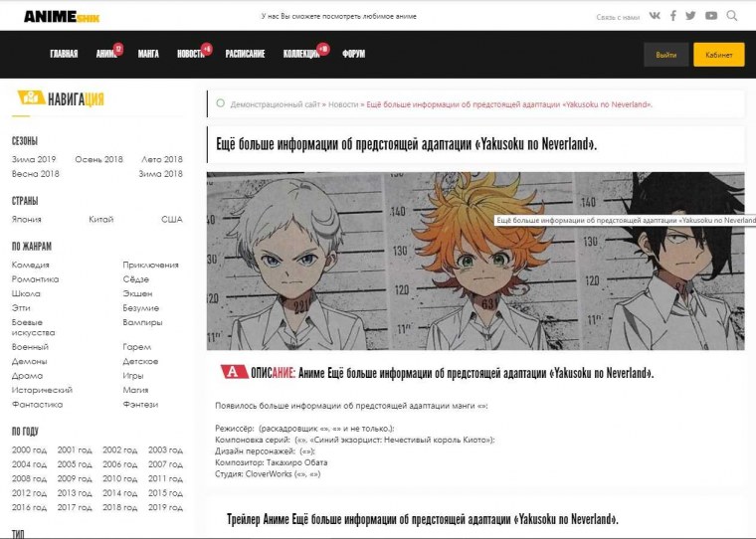The width and height of the screenshot is (756, 539).
Task: Click the search magnifier icon
Action: point(732,16)
